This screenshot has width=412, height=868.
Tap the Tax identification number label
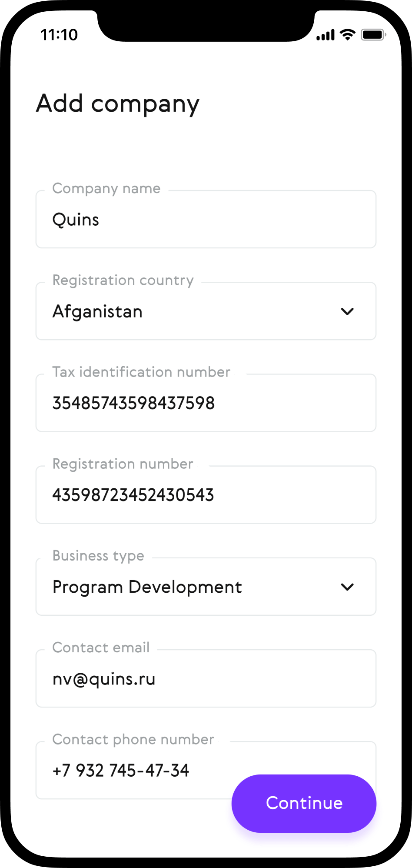(x=141, y=372)
